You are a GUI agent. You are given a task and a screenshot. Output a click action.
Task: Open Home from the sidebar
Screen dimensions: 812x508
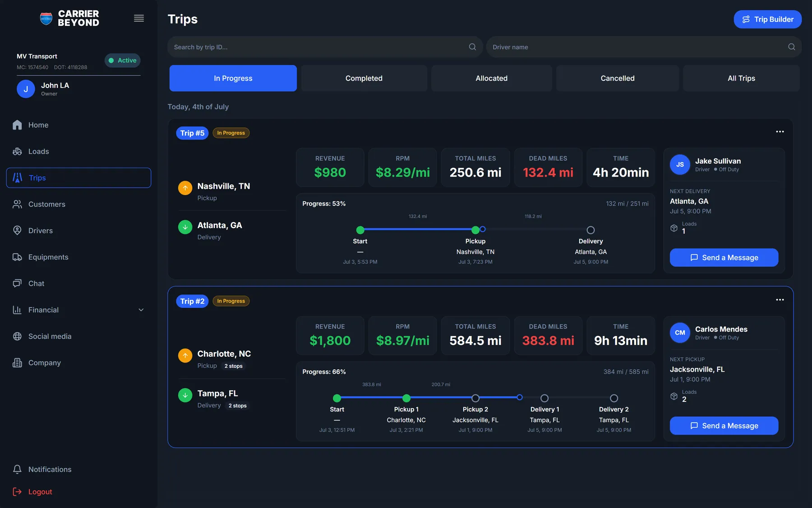(78, 125)
